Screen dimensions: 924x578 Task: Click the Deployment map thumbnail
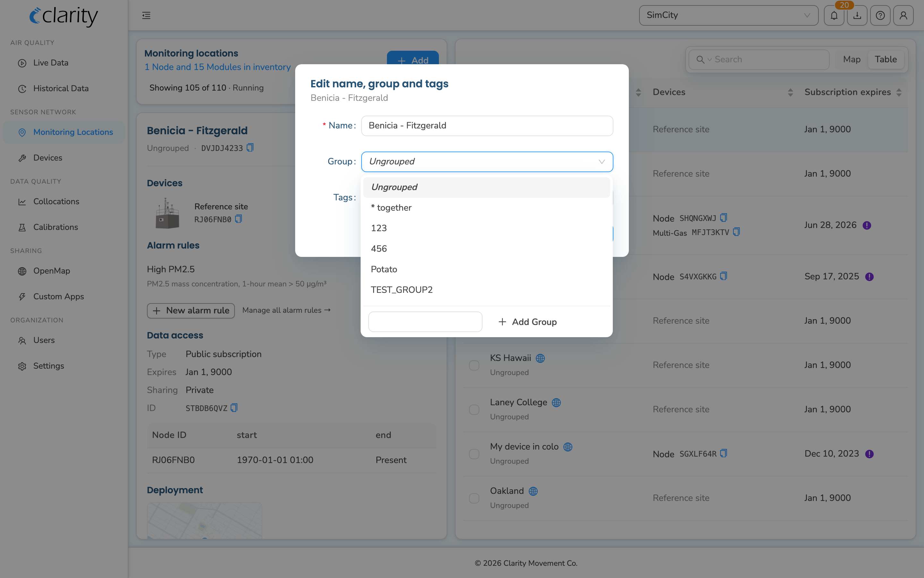point(205,521)
